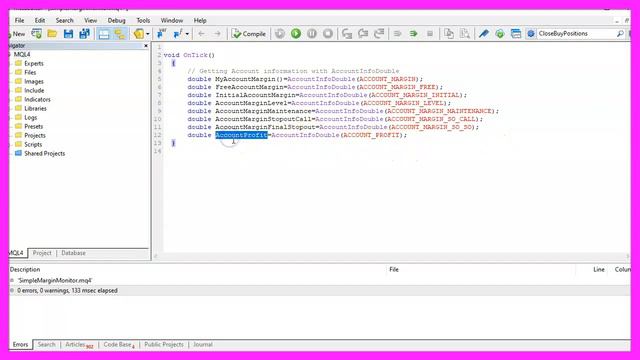Select the Scripts folder in Navigator
The height and width of the screenshot is (360, 640).
[x=33, y=144]
